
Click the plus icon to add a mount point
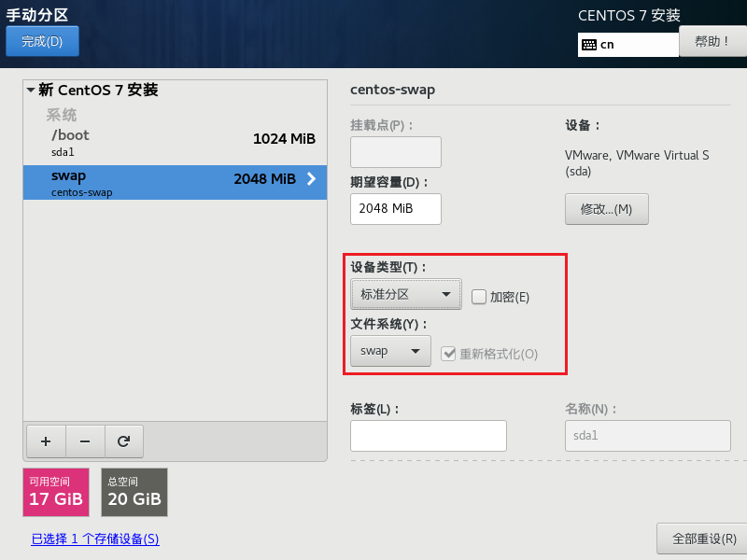(46, 441)
